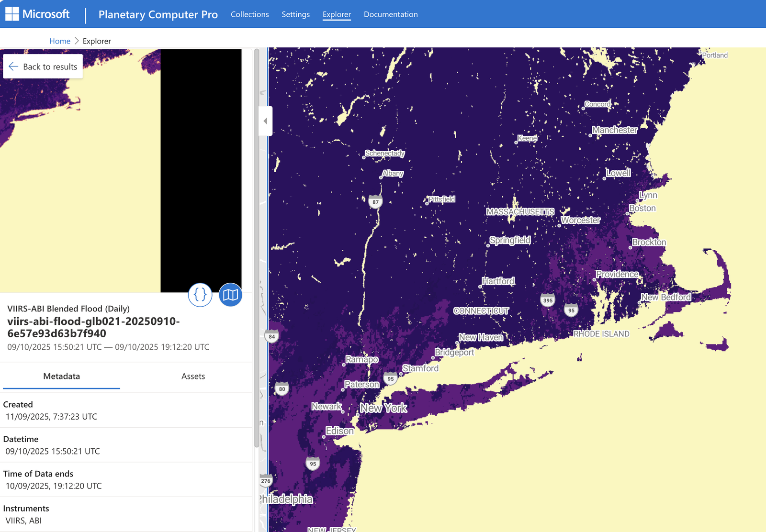Click the Schenectady map label

pos(384,153)
